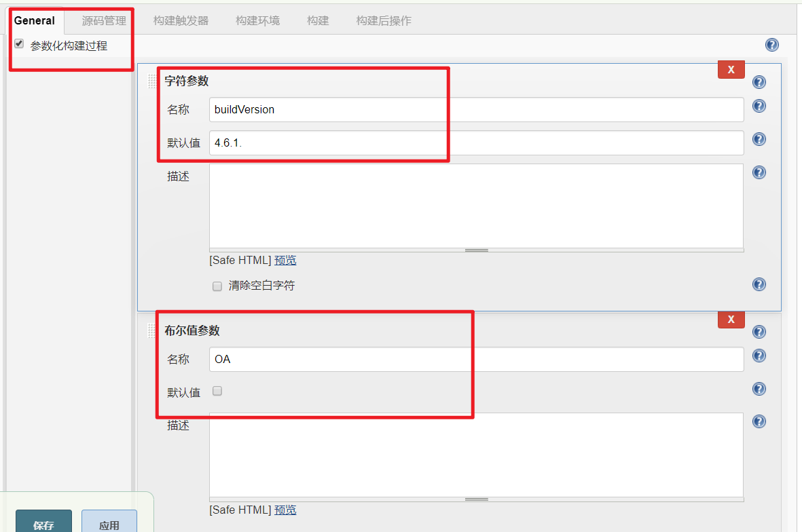Click help icon beside the 布尔值参数 header

pos(759,331)
